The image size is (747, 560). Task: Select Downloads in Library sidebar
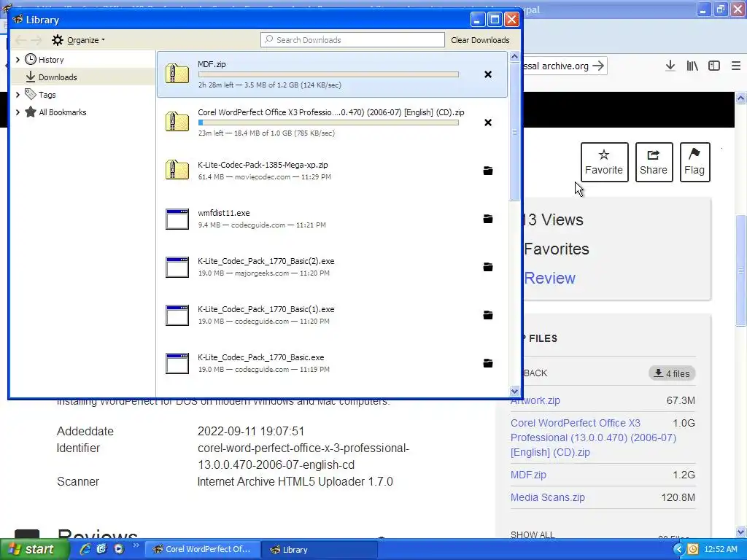point(83,77)
